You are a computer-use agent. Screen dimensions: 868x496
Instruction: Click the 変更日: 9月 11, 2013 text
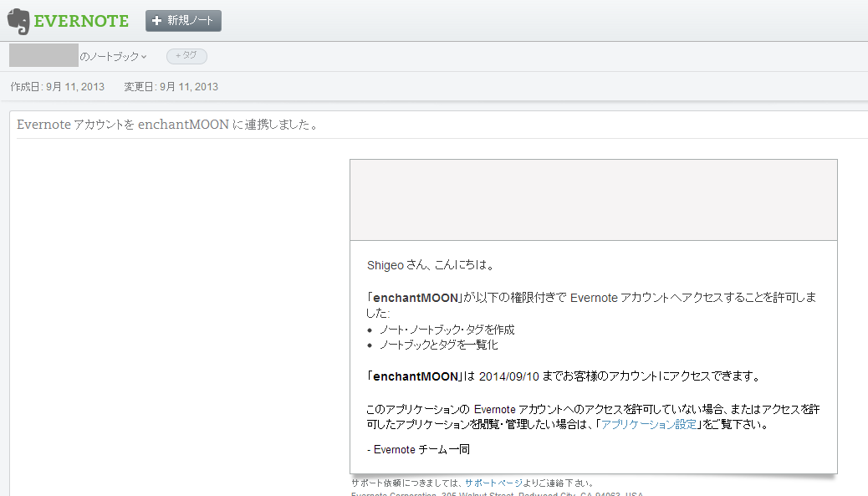coord(171,86)
